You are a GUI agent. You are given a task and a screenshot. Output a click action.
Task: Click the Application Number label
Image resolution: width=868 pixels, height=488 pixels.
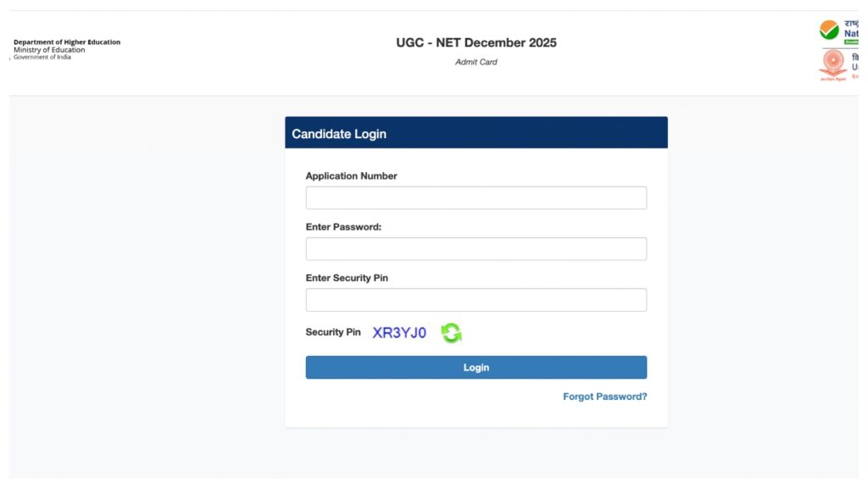coord(352,175)
